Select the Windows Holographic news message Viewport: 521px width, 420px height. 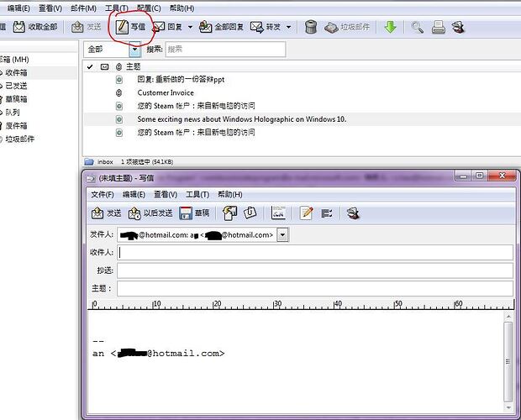tap(242, 119)
